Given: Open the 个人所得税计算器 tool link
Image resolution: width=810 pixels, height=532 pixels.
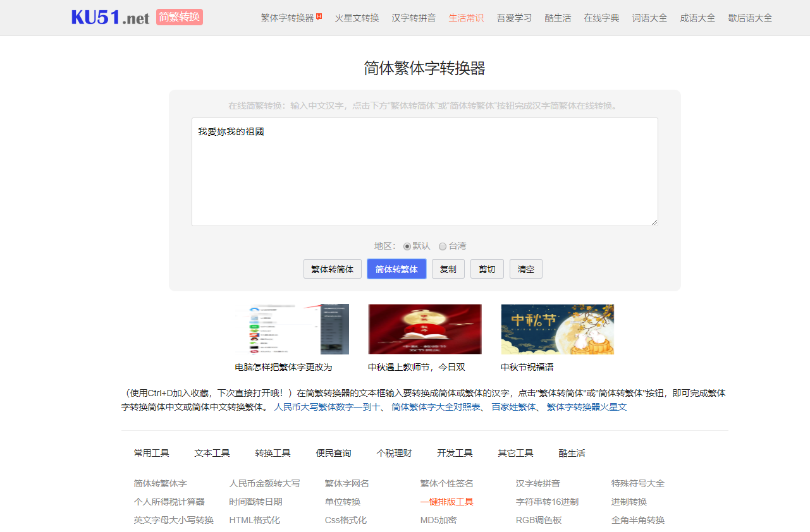Looking at the screenshot, I should click(x=169, y=502).
